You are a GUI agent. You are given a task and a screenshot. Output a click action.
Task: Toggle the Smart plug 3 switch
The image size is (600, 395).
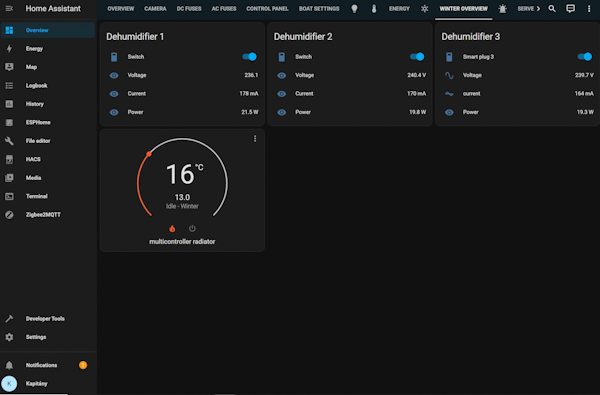pyautogui.click(x=585, y=57)
